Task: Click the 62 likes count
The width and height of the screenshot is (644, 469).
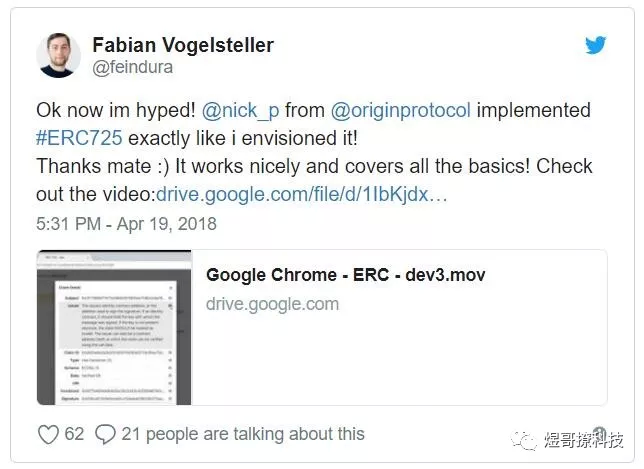Action: pos(74,434)
